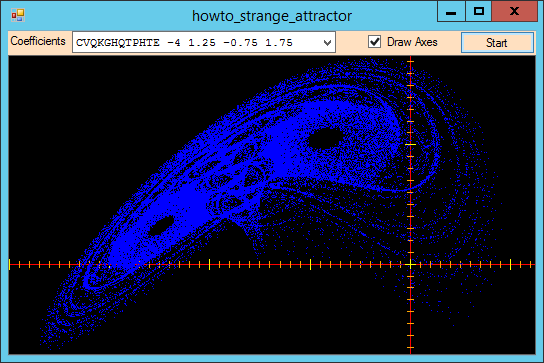Click the origin where the axes cross
544x363 pixels.
[410, 264]
